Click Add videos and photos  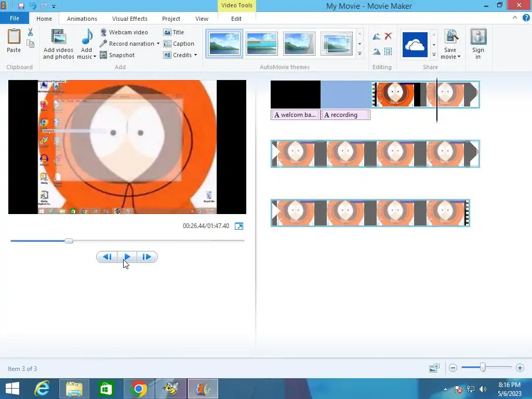point(58,44)
